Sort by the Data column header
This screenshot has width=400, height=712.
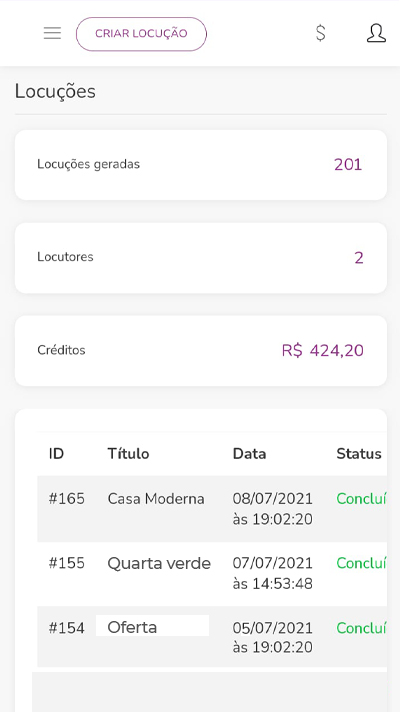(249, 454)
